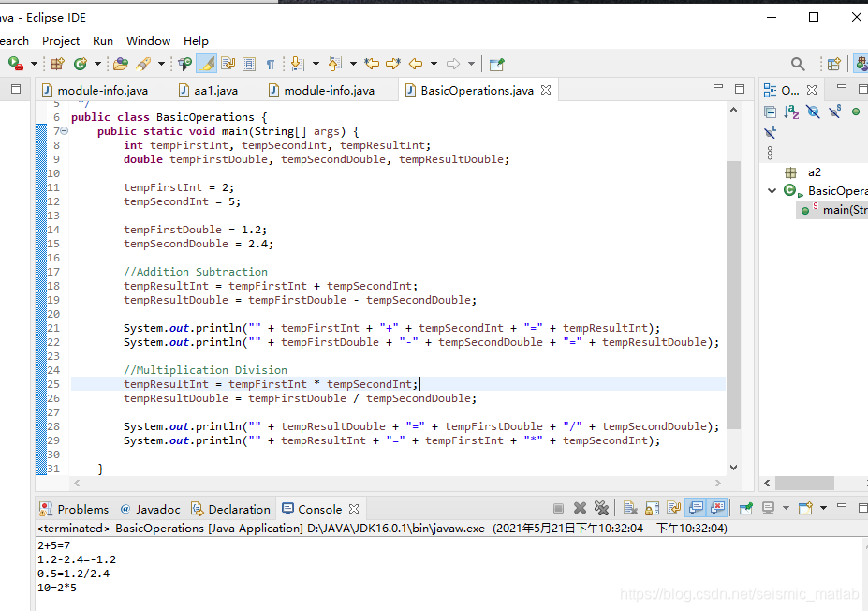Image resolution: width=868 pixels, height=611 pixels.
Task: Click the Open Perspective icon
Action: click(833, 64)
